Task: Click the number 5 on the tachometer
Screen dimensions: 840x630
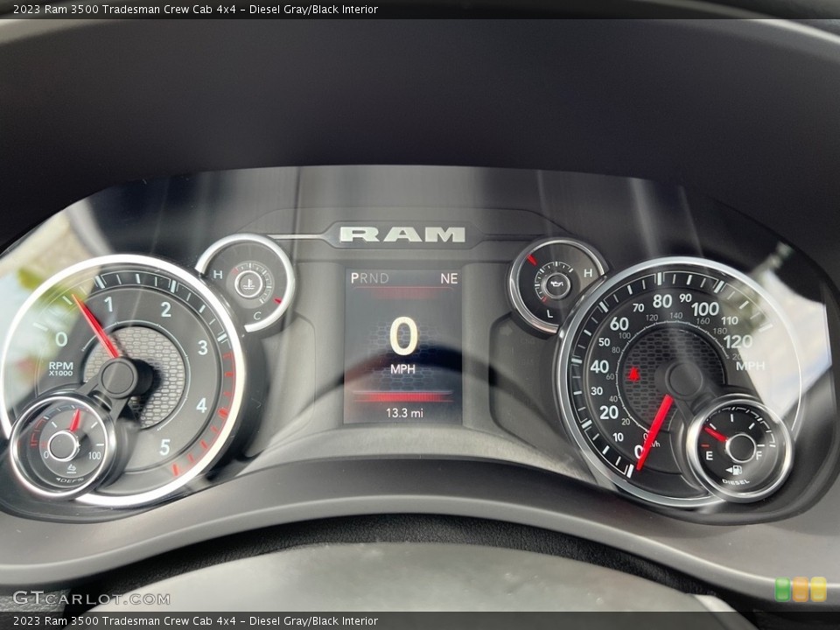Action: 165,447
